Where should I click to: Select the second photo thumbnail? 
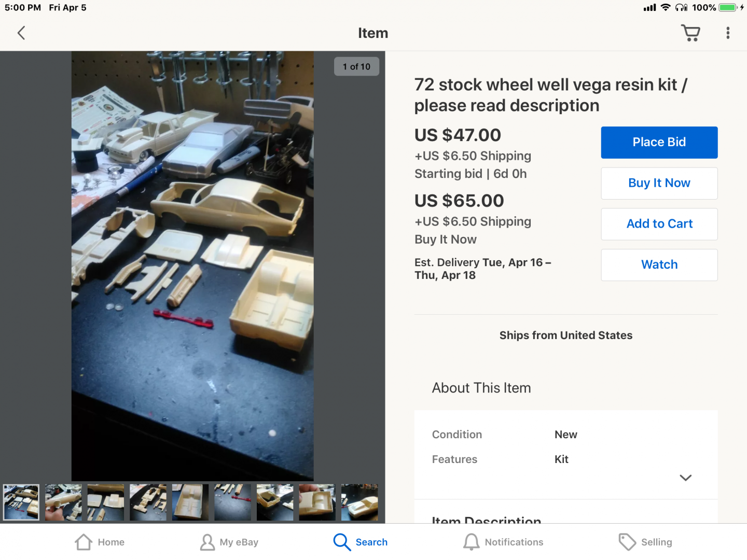63,502
